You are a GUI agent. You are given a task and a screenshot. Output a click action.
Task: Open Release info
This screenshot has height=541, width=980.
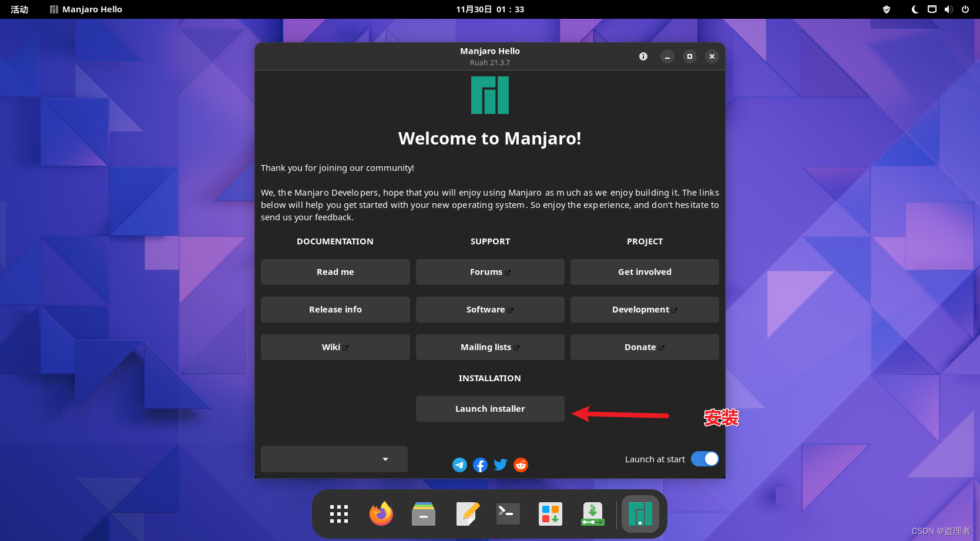coord(335,310)
